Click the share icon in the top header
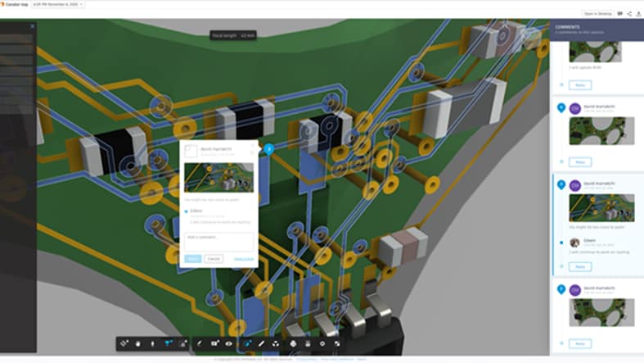644x363 pixels. pos(629,14)
